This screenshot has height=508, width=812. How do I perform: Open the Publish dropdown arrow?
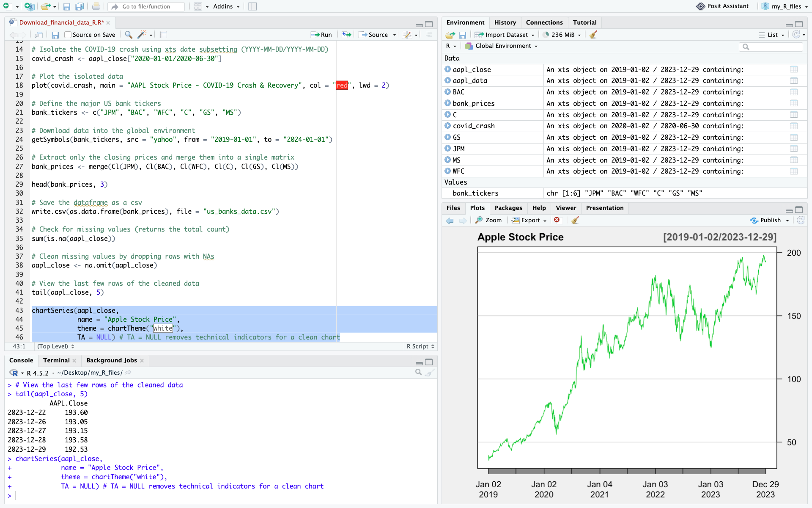pos(787,220)
